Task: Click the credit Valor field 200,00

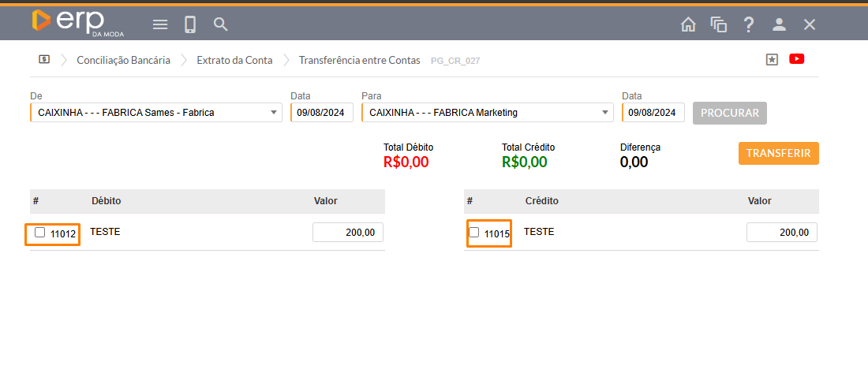Action: coord(781,233)
